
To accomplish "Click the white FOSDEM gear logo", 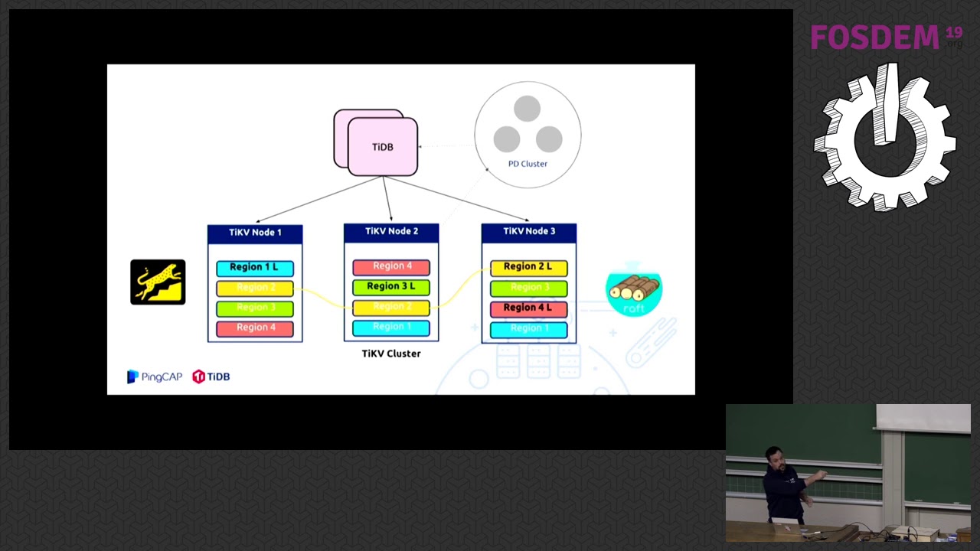I will point(884,137).
